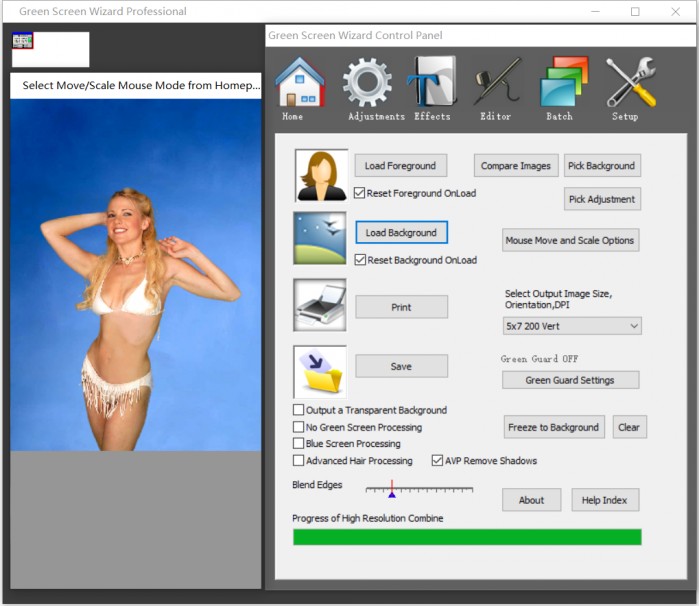Click Load Background button

click(x=401, y=232)
